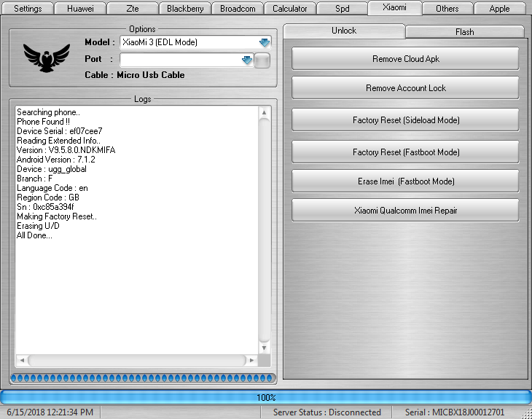Open the Others tab
Screen dimensions: 532x419
447,9
